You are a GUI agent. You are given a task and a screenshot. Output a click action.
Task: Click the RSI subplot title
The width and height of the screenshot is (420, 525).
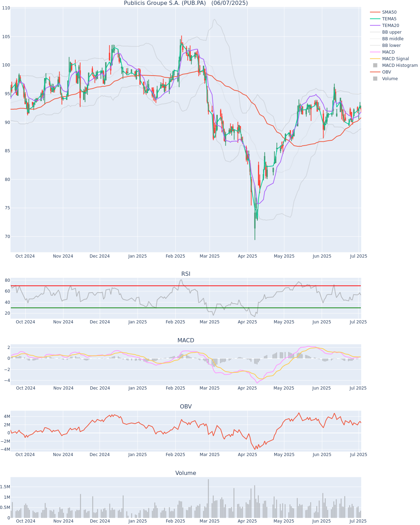(x=186, y=274)
